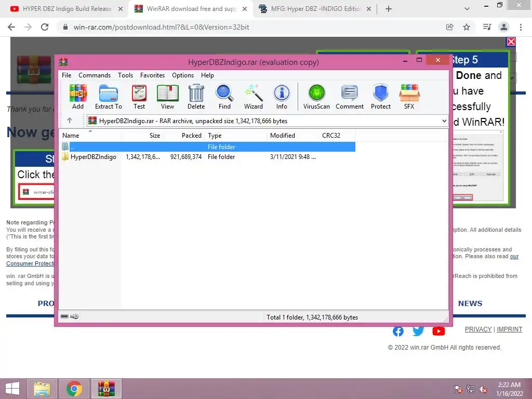Open the IMPRINT link

pos(509,329)
